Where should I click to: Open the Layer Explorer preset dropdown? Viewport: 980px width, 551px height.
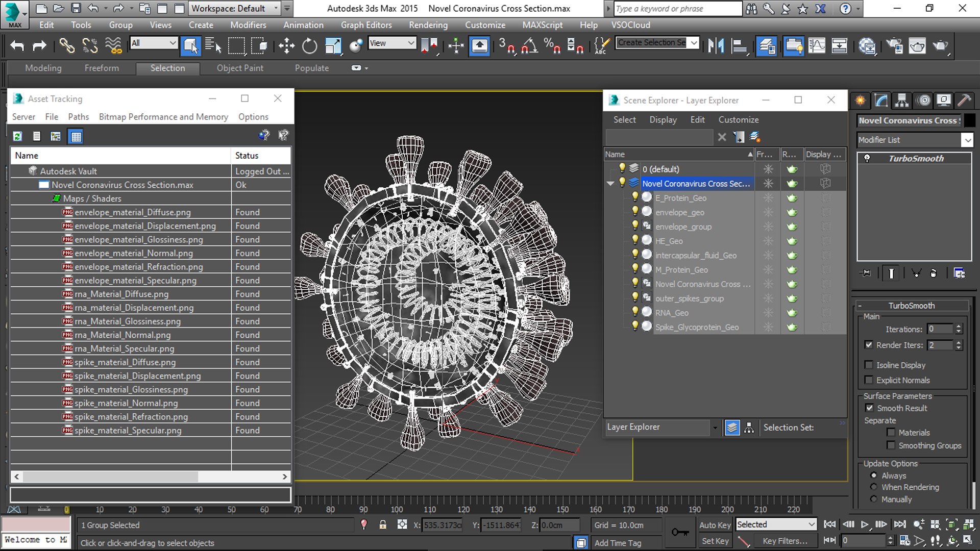[715, 428]
